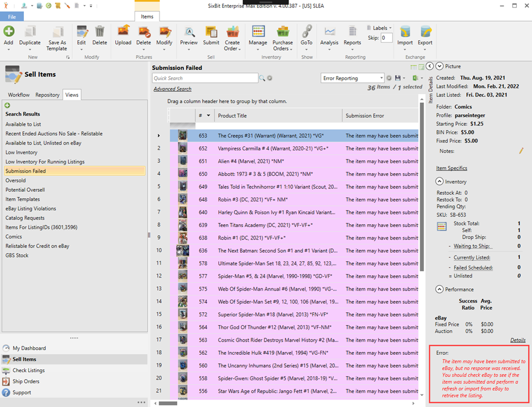Click the gear icon beside Quick Search

pyautogui.click(x=270, y=78)
